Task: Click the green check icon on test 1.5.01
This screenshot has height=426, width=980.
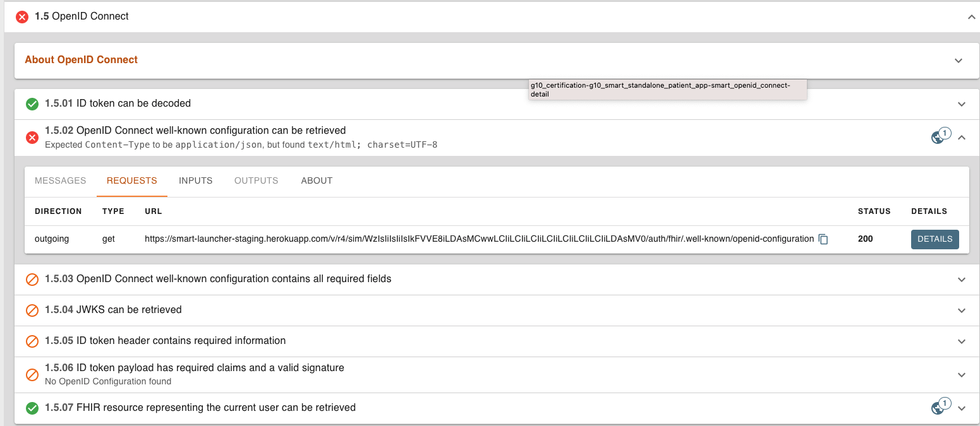Action: coord(32,104)
